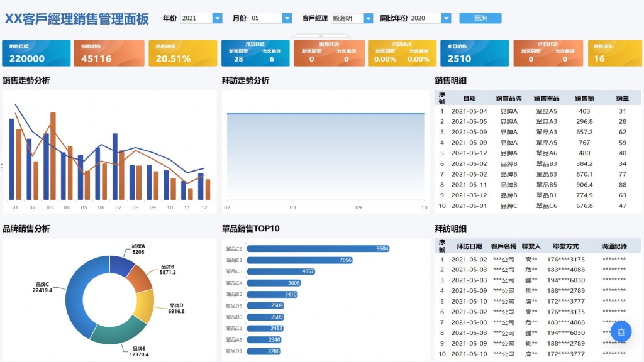The width and height of the screenshot is (644, 362).
Task: Select the yellow 品牌D donut slice
Action: click(145, 306)
